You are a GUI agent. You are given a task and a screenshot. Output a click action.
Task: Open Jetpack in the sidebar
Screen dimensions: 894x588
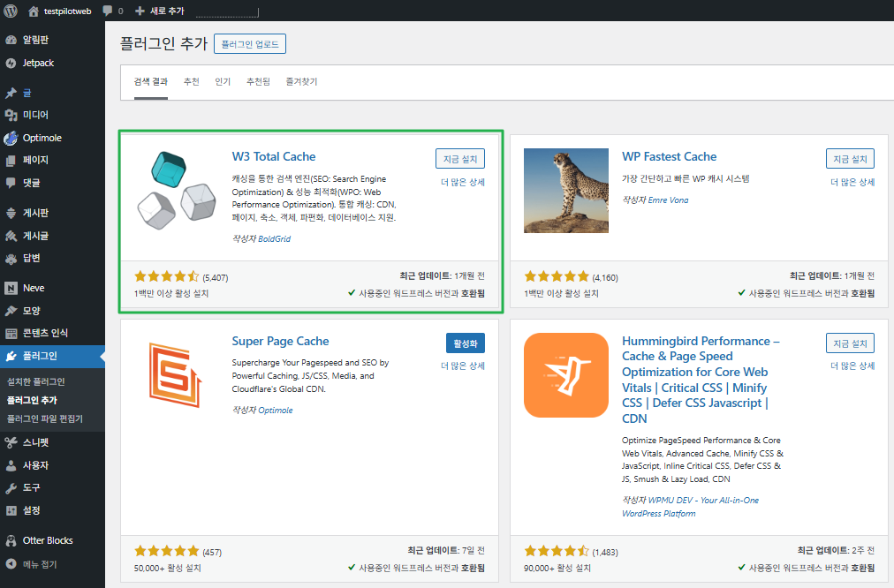click(38, 63)
